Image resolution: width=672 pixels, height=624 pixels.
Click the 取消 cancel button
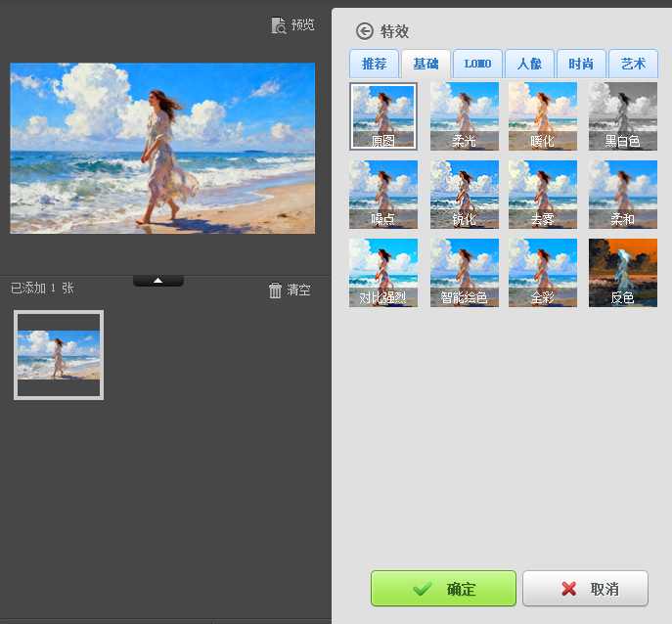point(585,589)
